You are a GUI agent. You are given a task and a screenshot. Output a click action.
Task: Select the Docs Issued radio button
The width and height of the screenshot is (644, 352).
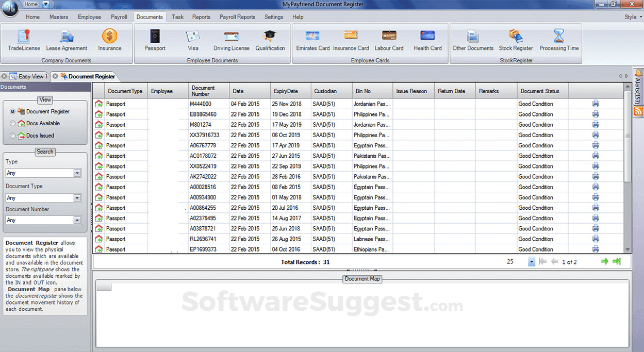tap(13, 136)
